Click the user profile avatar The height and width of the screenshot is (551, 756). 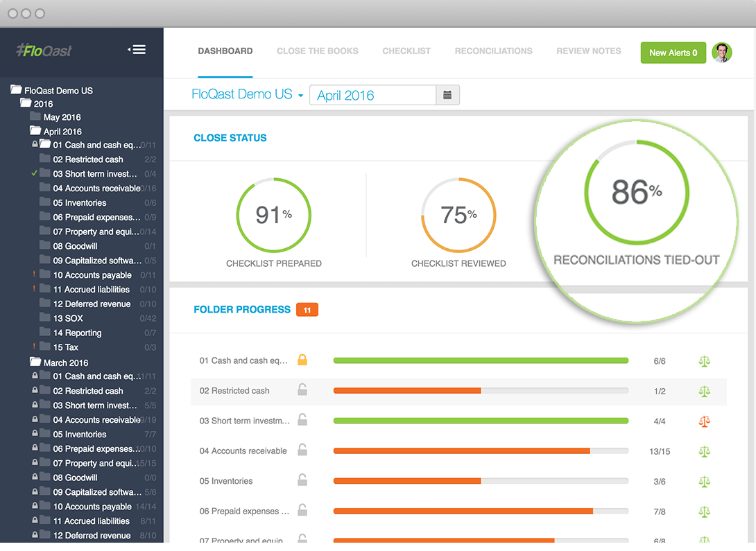click(x=722, y=53)
